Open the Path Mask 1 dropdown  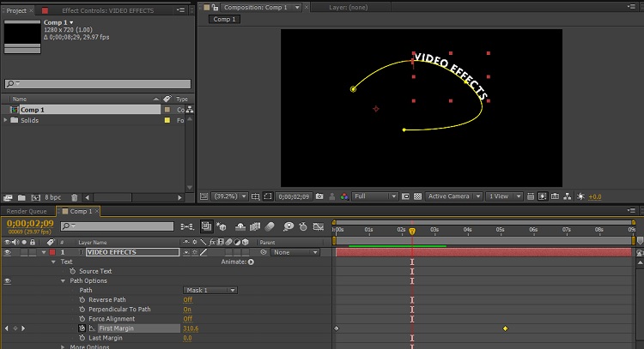click(x=210, y=290)
